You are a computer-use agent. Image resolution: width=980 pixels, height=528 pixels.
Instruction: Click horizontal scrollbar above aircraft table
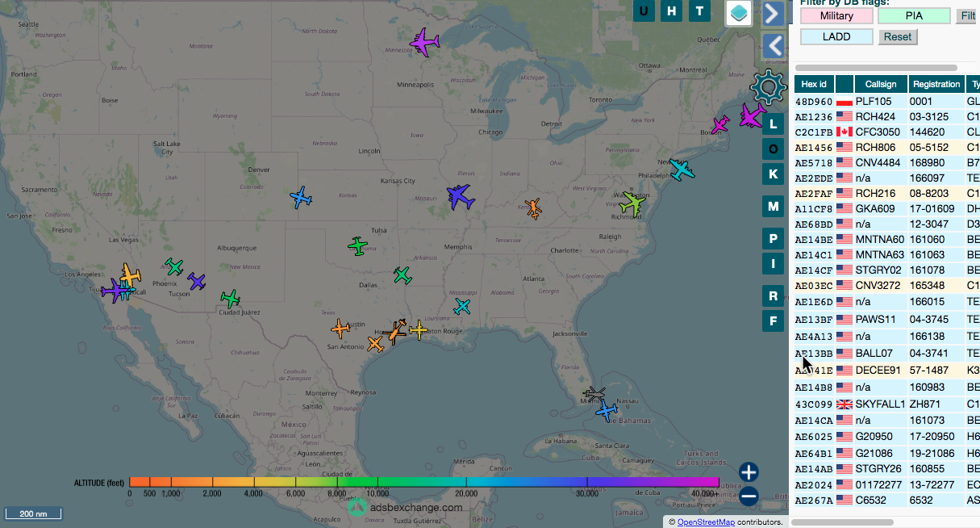[876, 68]
